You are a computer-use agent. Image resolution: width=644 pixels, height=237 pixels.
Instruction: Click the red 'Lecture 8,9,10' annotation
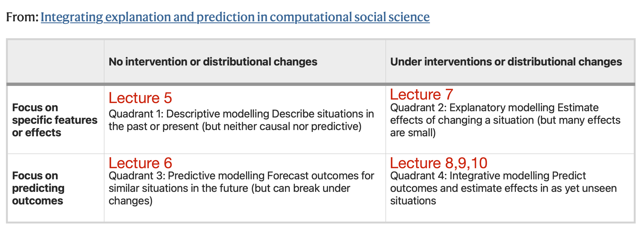(439, 163)
